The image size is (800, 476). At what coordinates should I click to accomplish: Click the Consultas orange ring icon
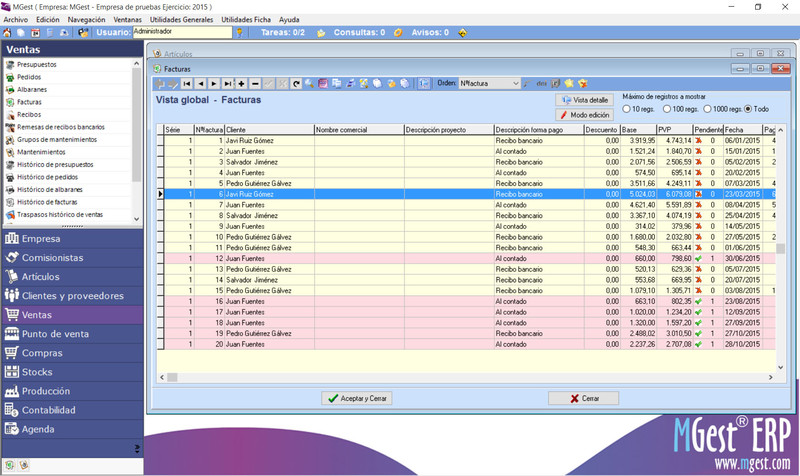(x=398, y=33)
